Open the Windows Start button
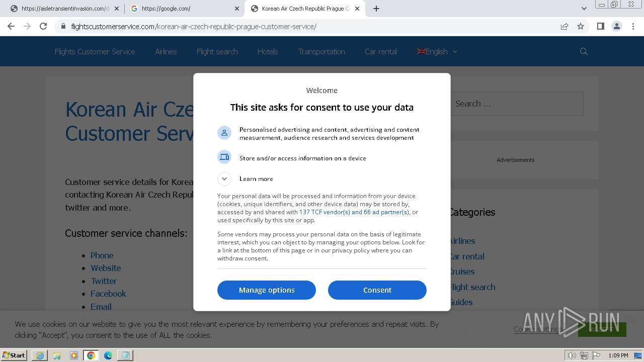 pos(14,355)
